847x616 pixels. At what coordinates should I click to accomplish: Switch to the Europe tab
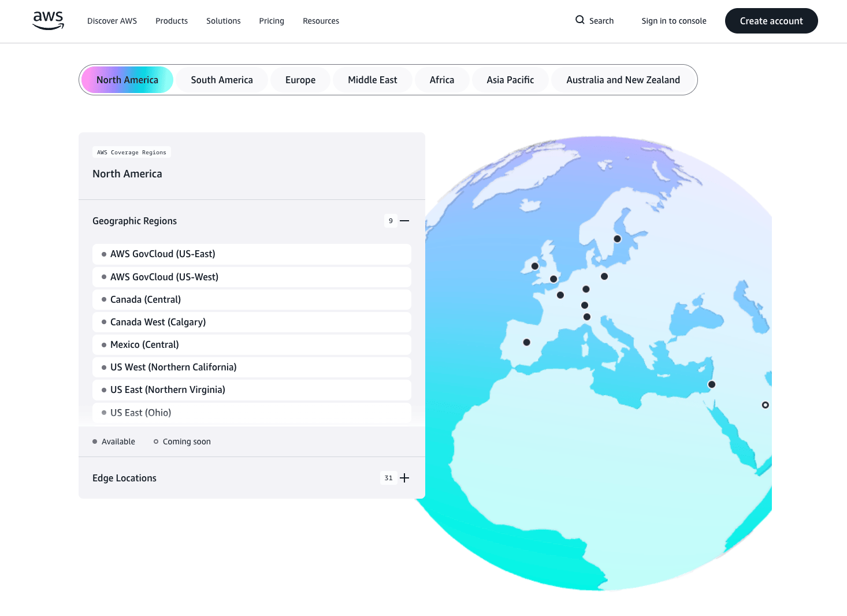(x=300, y=80)
